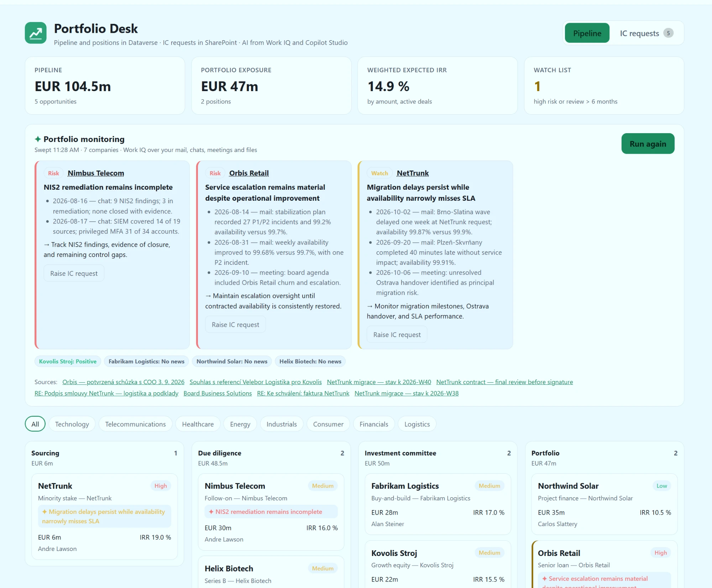Open the Kovolis Stroj deal card

438,565
